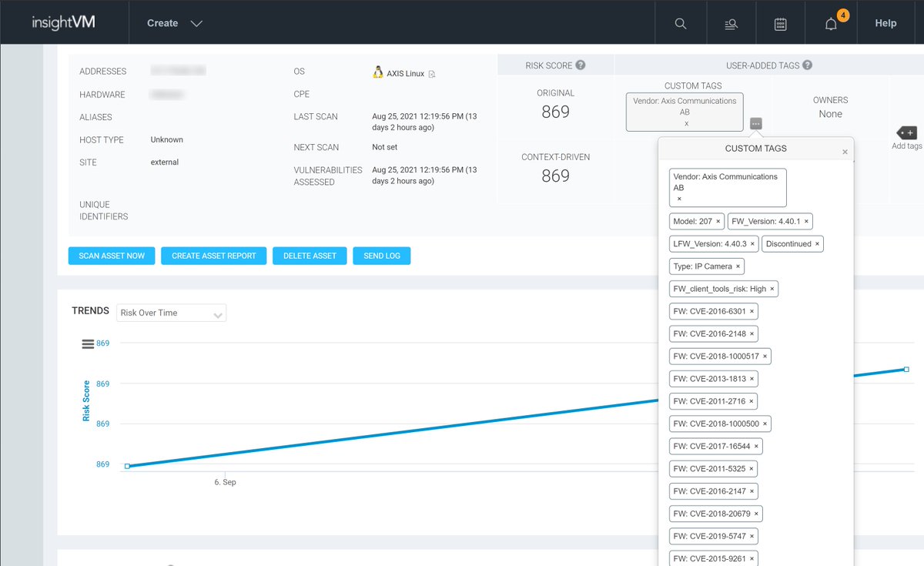Open the global search icon

(680, 22)
